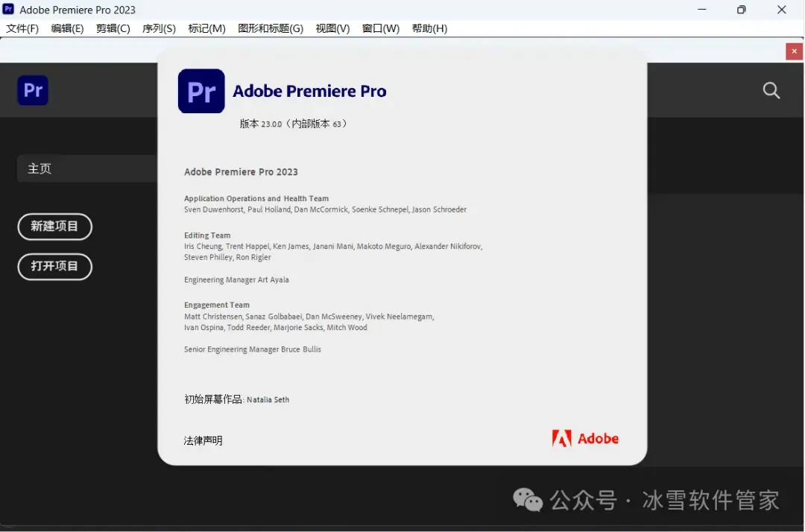Click the Premiere Pro icon in About dialog

tap(201, 91)
